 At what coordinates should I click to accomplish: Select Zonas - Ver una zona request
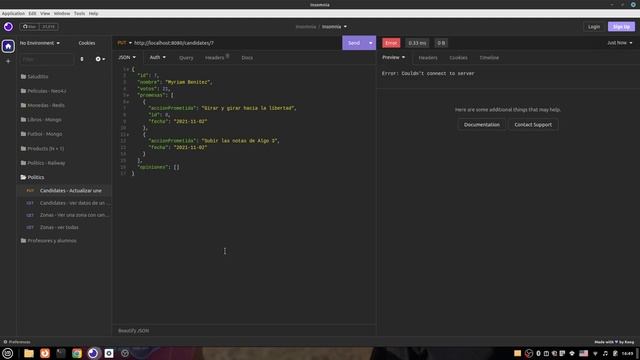pos(64,215)
